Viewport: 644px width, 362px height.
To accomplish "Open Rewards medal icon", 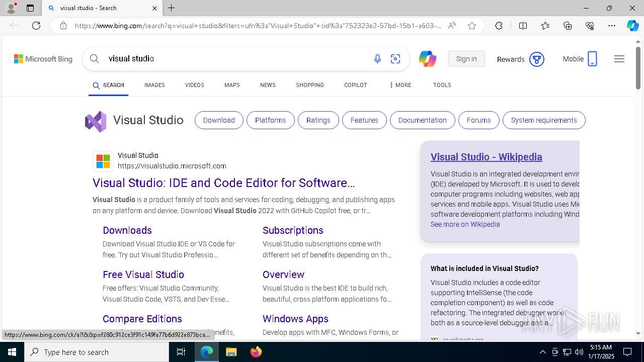I will [x=537, y=59].
